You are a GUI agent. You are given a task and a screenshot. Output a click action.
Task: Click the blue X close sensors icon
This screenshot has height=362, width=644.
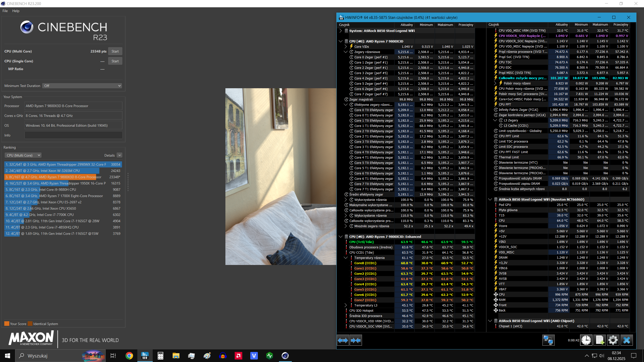click(x=627, y=340)
